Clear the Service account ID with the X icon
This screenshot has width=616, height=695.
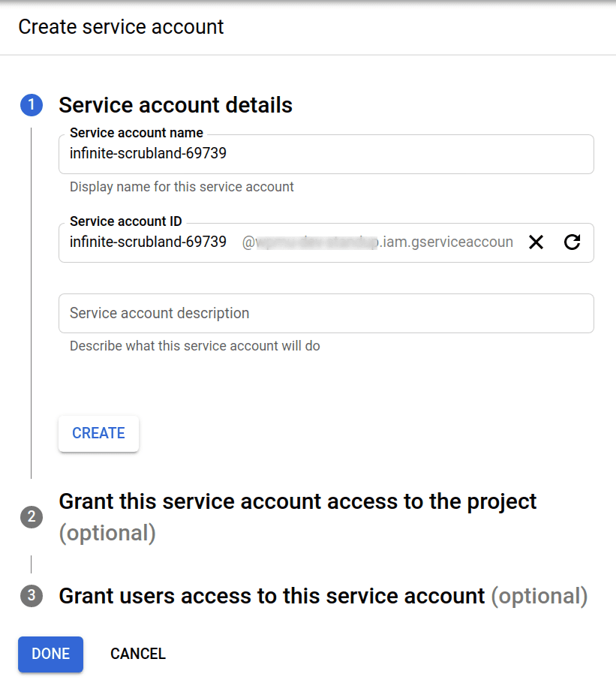[x=536, y=242]
